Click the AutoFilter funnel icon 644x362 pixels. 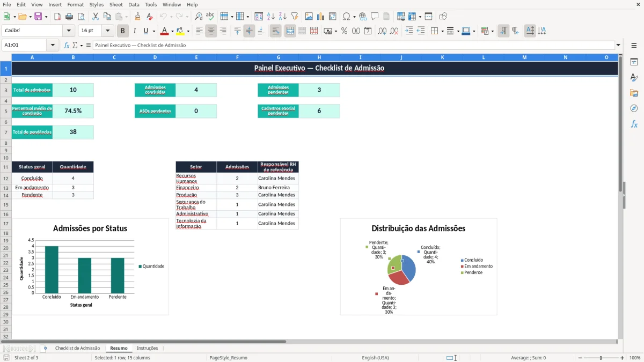(294, 17)
